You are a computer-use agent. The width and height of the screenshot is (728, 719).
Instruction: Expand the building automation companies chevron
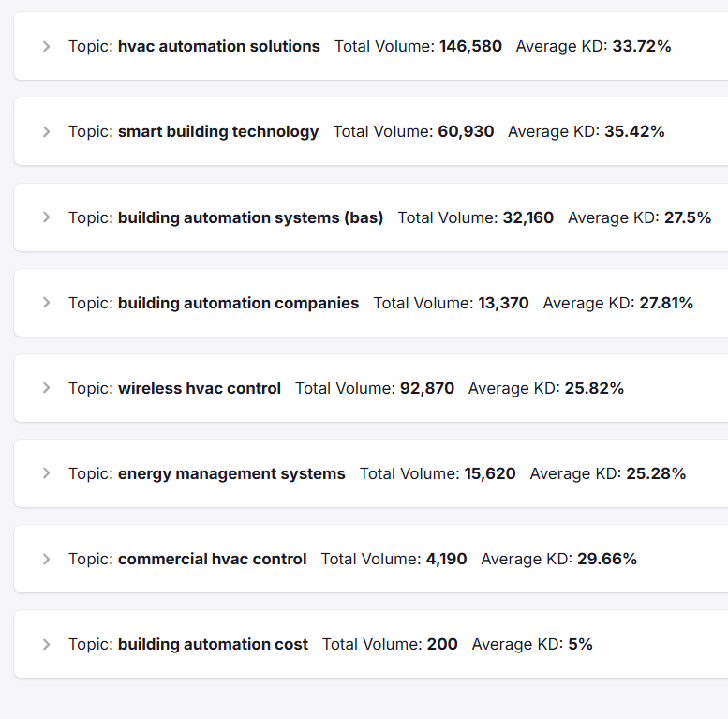[x=46, y=303]
